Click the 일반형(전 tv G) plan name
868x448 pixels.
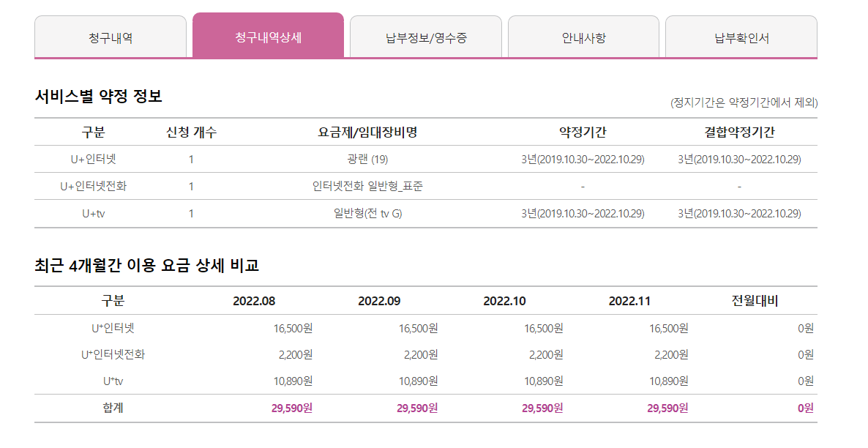(x=367, y=213)
